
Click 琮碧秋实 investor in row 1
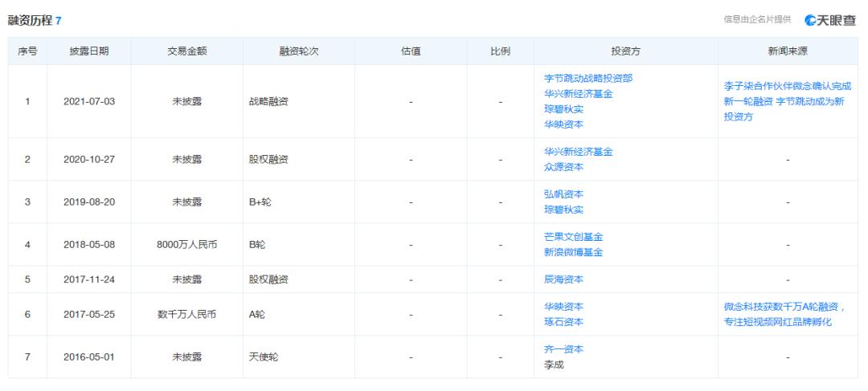[x=563, y=109]
